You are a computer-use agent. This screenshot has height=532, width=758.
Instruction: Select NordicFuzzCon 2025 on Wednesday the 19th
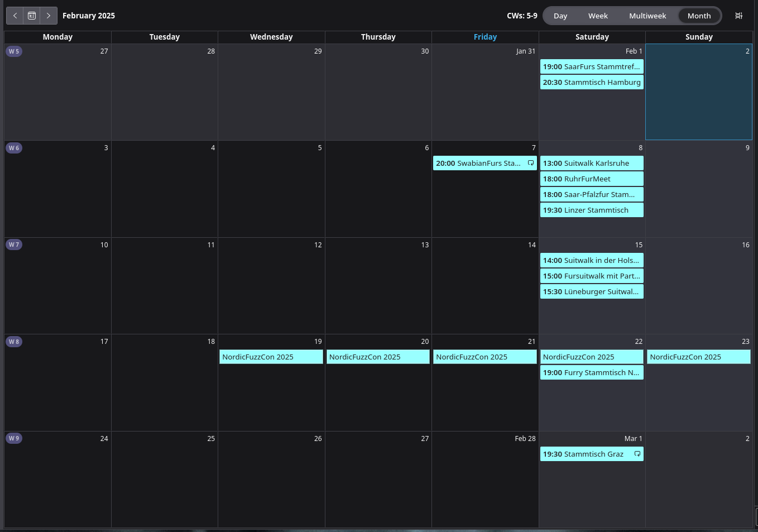pyautogui.click(x=271, y=357)
